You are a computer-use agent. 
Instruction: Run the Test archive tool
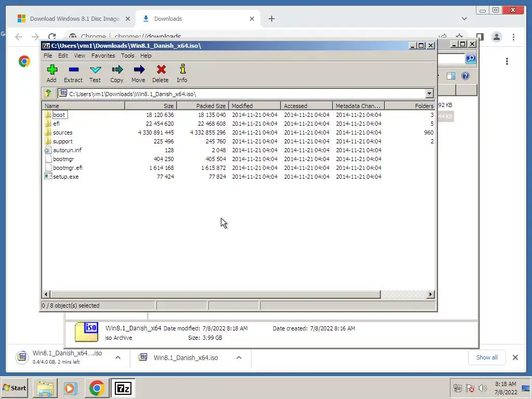(x=95, y=73)
